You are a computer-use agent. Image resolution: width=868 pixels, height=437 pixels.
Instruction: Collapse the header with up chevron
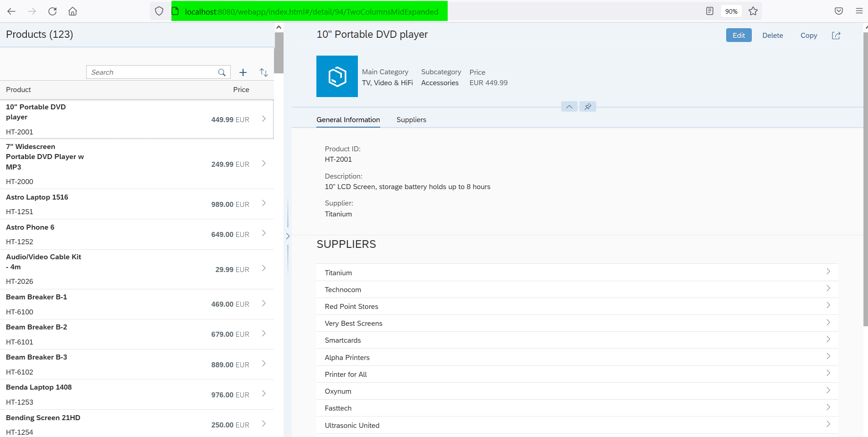pos(569,107)
